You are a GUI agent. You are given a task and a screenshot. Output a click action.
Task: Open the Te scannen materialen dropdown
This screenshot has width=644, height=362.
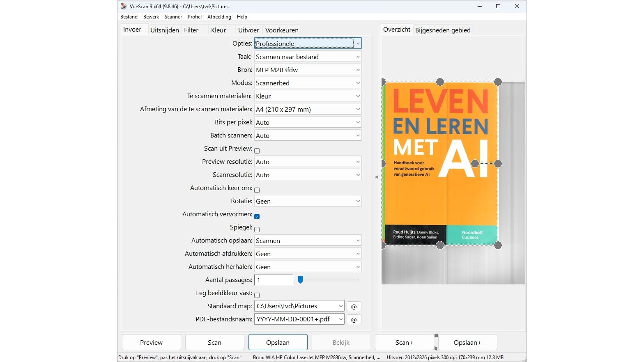coord(308,96)
